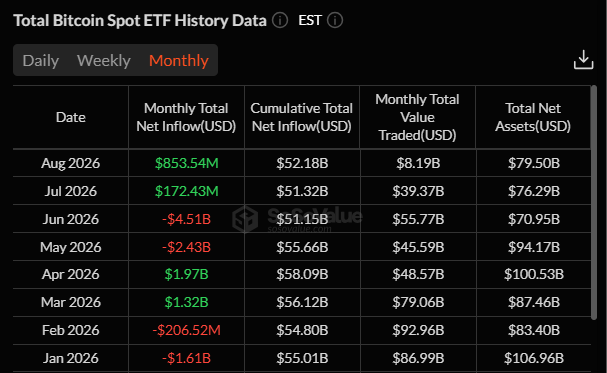
Task: Click the $172.43M inflow value
Action: (x=187, y=191)
